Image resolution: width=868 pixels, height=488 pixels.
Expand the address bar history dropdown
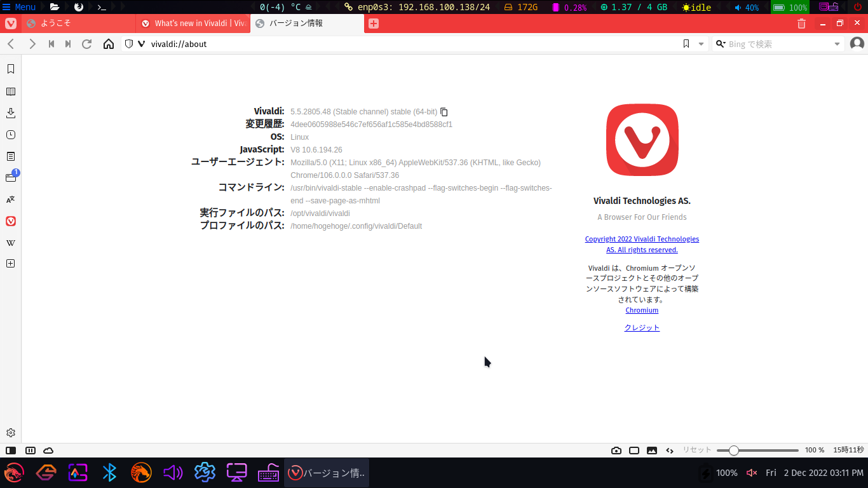click(x=701, y=44)
